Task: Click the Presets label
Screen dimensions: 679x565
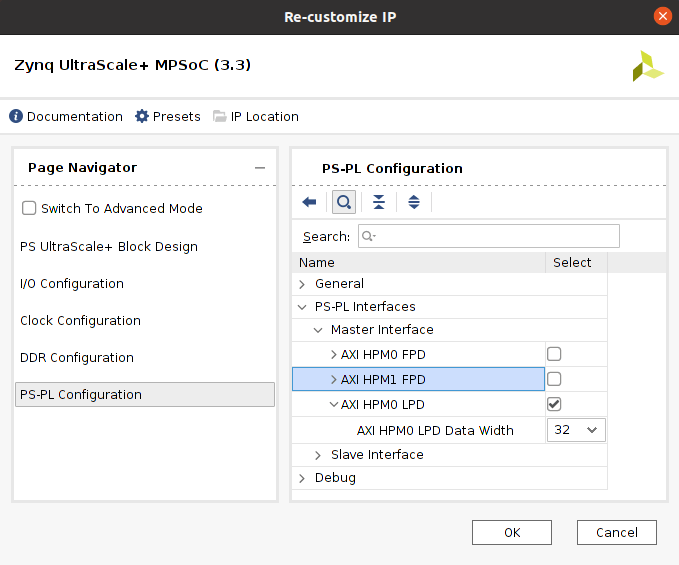Action: click(177, 116)
